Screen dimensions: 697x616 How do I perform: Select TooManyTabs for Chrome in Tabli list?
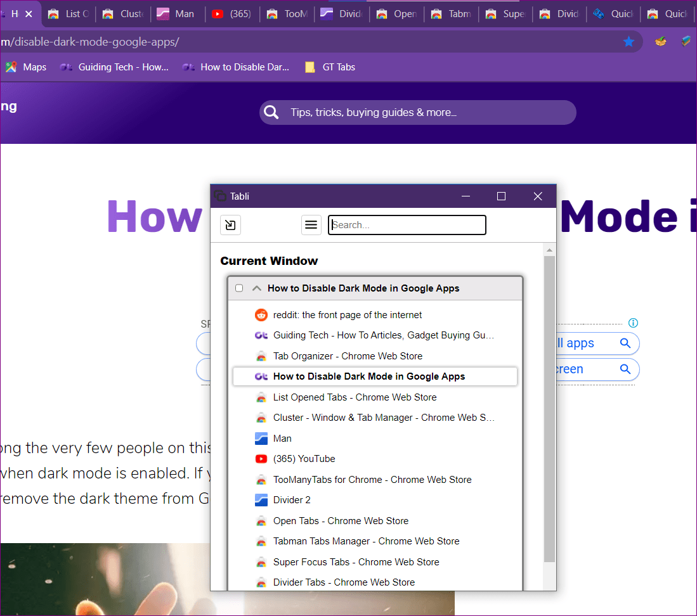click(372, 480)
